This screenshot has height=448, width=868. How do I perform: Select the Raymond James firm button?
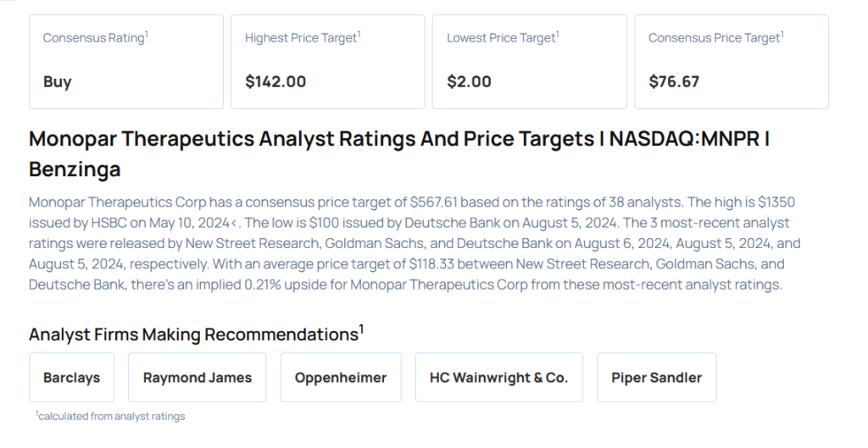click(x=197, y=378)
